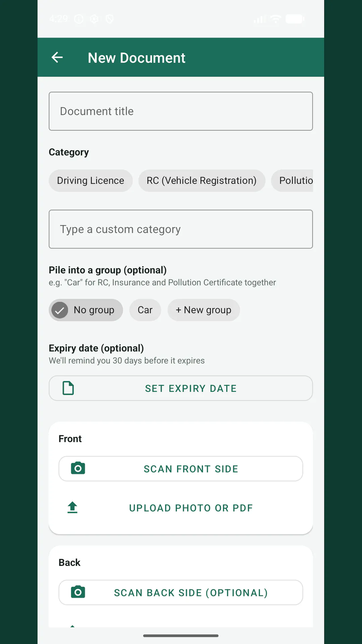Tap the Wi-Fi icon in the status bar

275,19
